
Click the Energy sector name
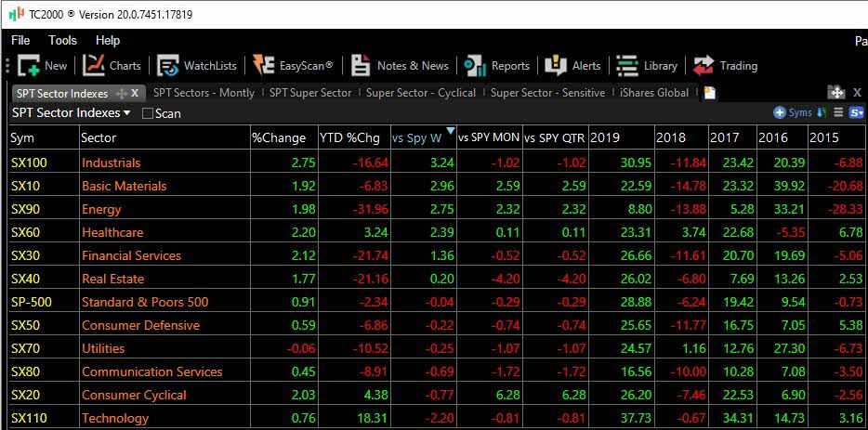(x=101, y=210)
